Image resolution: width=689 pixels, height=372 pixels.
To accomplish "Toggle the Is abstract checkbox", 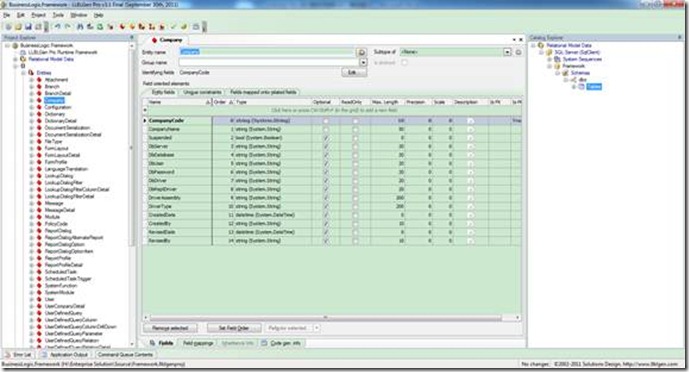I will coord(404,62).
